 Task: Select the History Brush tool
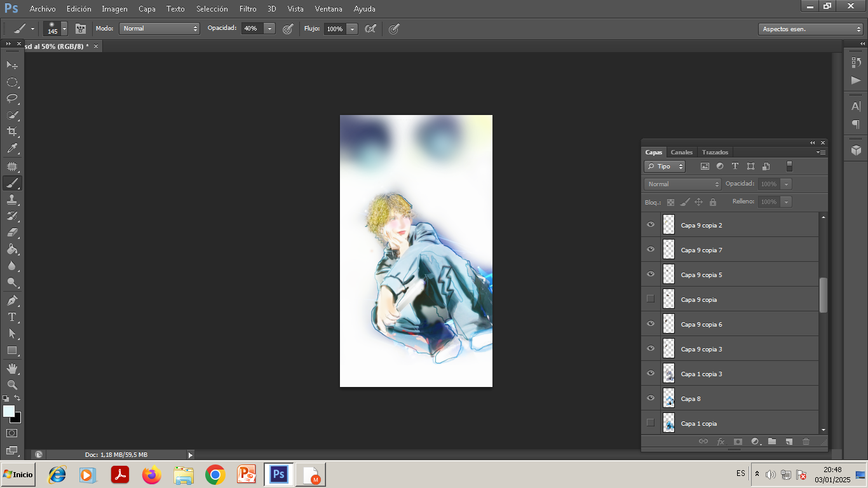coord(12,216)
